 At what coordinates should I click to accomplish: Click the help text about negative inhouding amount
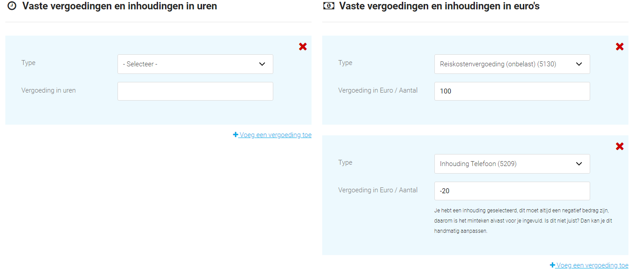(523, 221)
